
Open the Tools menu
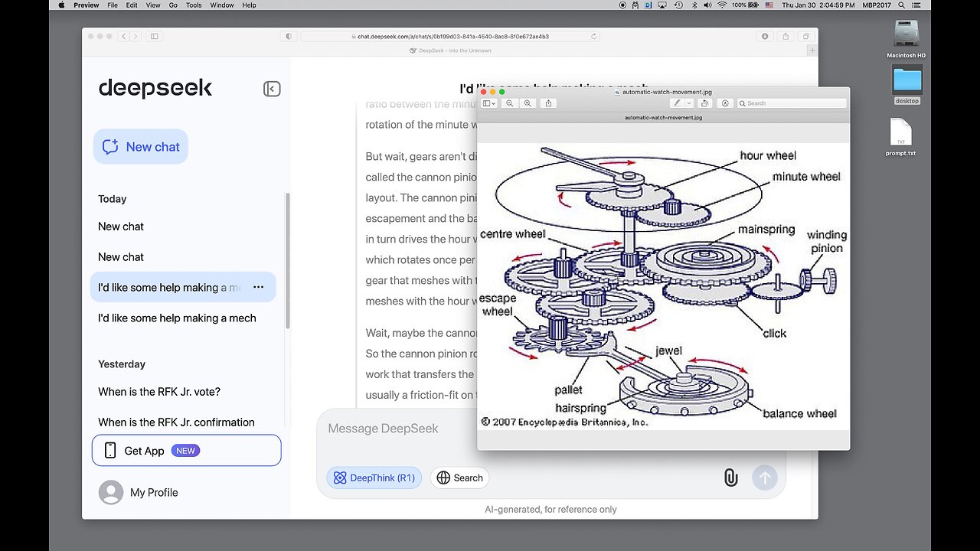coord(194,5)
